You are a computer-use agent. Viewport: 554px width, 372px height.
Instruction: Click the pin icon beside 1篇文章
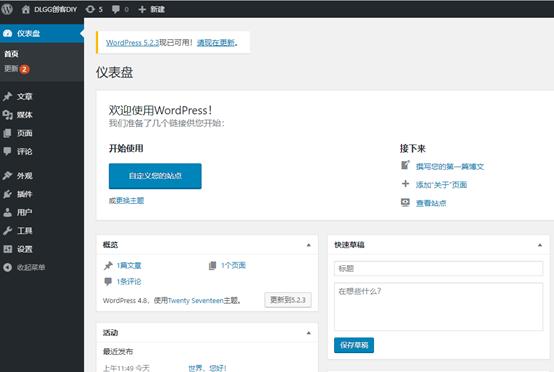point(108,265)
